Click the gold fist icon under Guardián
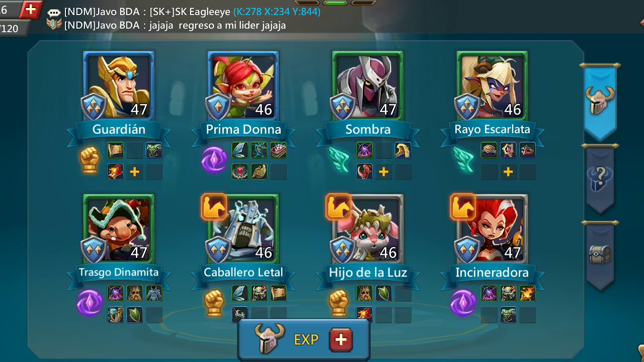This screenshot has width=644, height=362. [90, 160]
